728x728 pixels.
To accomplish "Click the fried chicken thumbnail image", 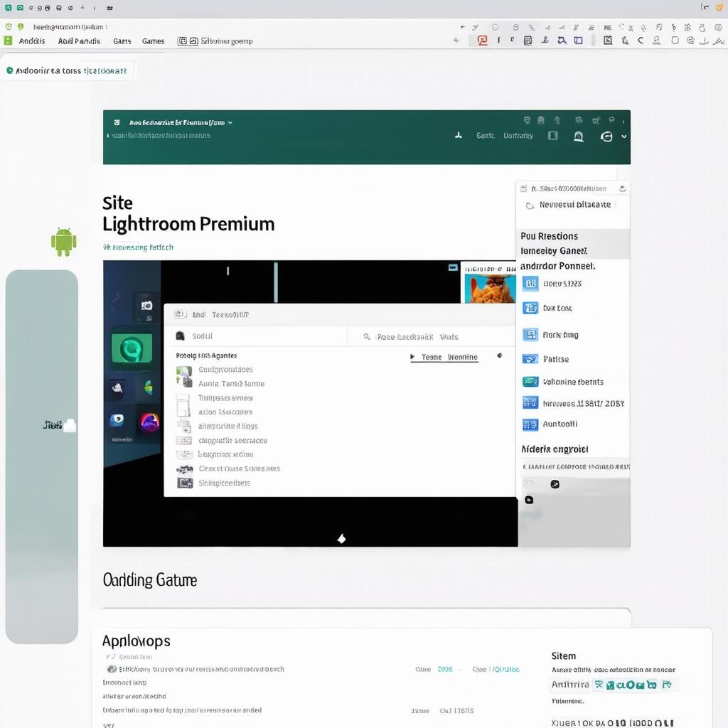I will [x=490, y=287].
